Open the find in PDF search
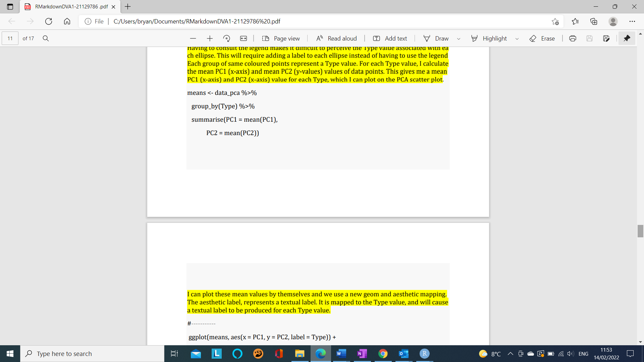The image size is (644, 362). tap(46, 39)
